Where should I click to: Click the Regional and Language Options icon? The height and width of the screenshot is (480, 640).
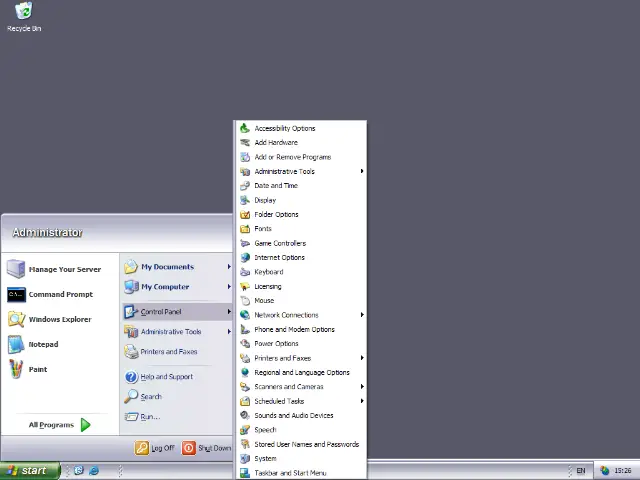pos(245,372)
